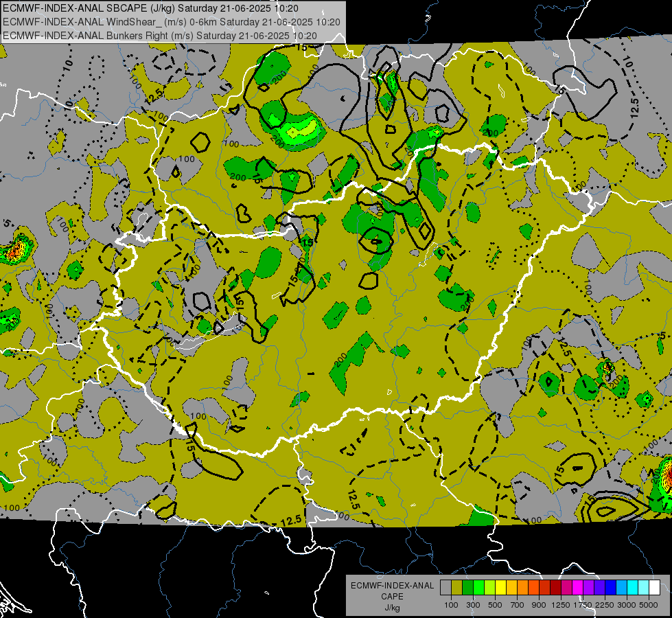The width and height of the screenshot is (672, 618).
Task: Select the white legend swatch
Action: [654, 588]
